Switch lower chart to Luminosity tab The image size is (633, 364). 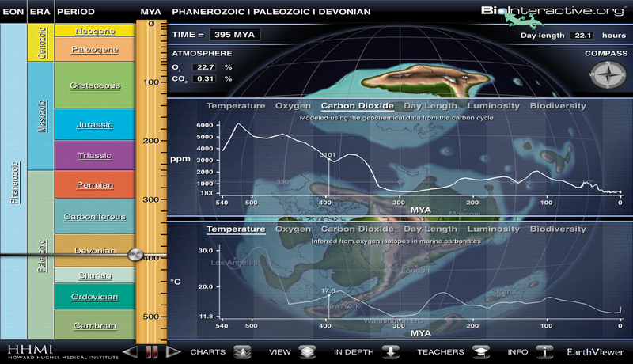click(x=493, y=229)
